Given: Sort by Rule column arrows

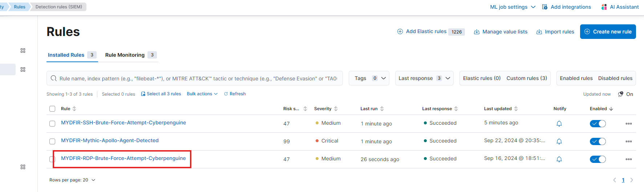Looking at the screenshot, I should 74,109.
